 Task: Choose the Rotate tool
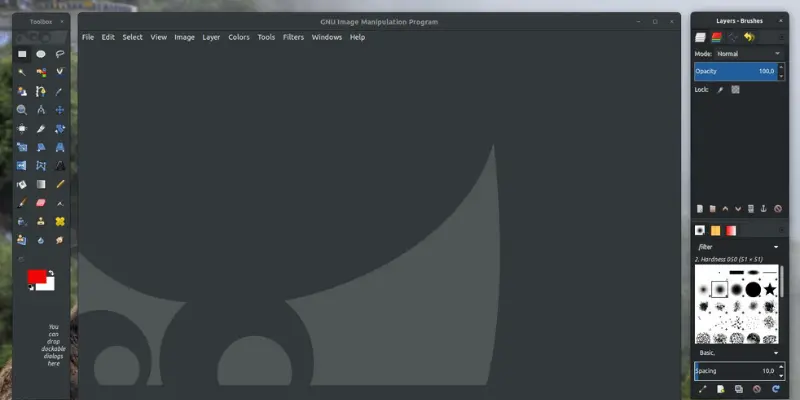[60, 129]
